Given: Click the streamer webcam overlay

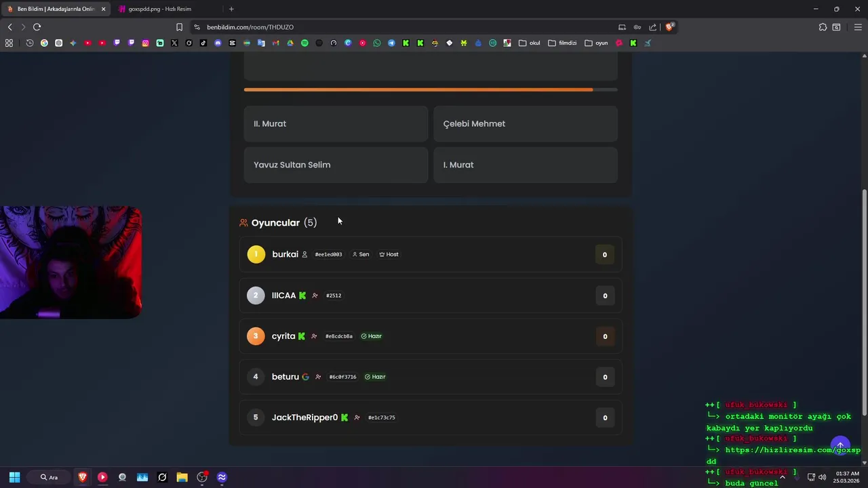Looking at the screenshot, I should click(71, 262).
